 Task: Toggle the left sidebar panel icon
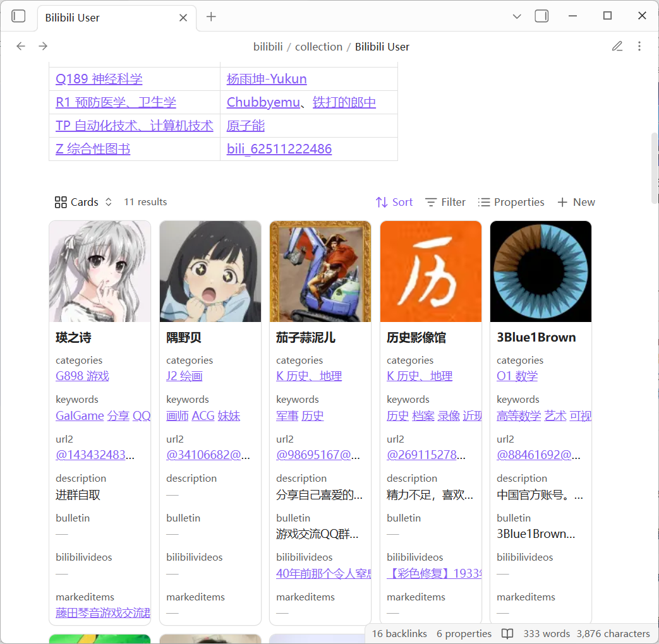pyautogui.click(x=19, y=16)
